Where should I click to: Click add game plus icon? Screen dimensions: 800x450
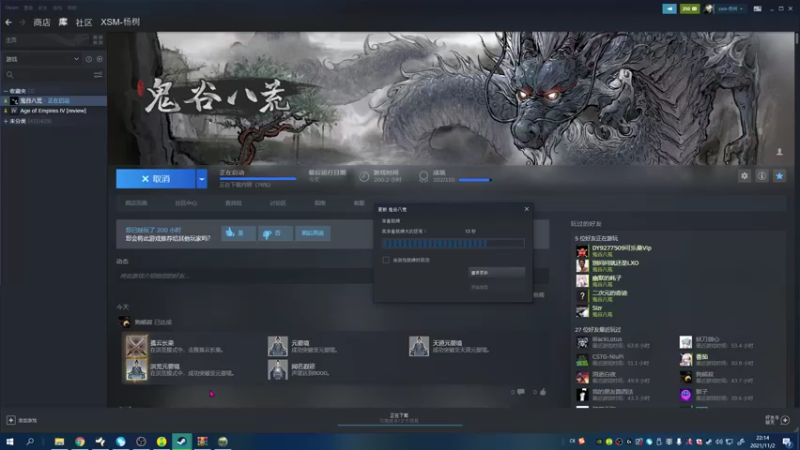coord(11,420)
